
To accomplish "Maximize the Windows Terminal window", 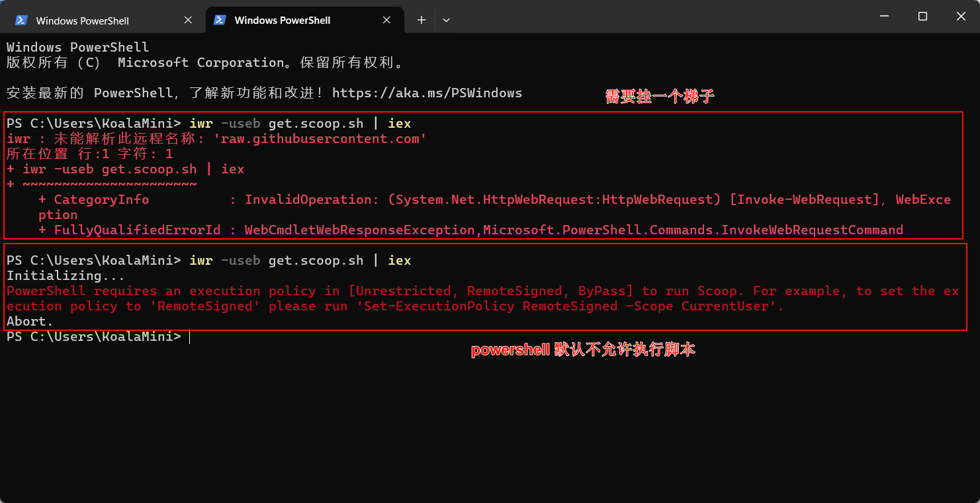I will (x=922, y=17).
